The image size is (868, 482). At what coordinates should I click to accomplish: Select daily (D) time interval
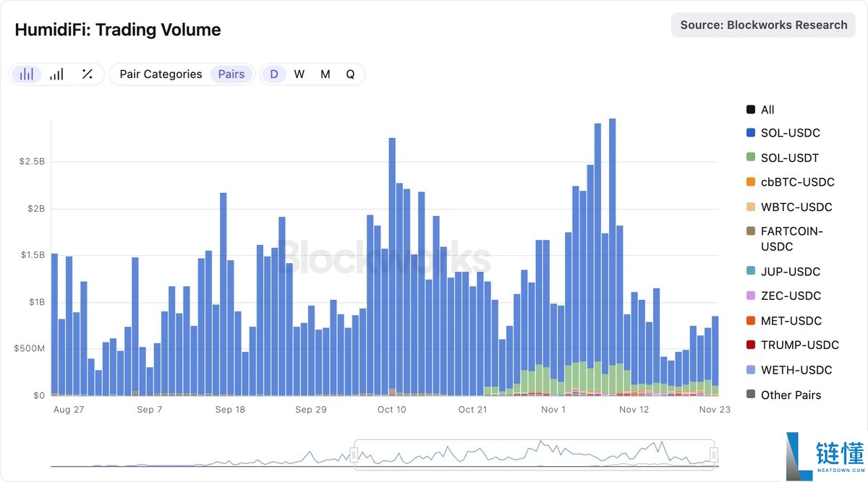[x=274, y=74]
